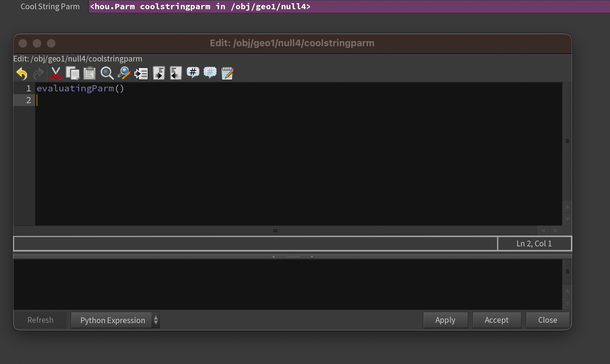The image size is (610, 364).
Task: Click the Apply button
Action: 445,320
